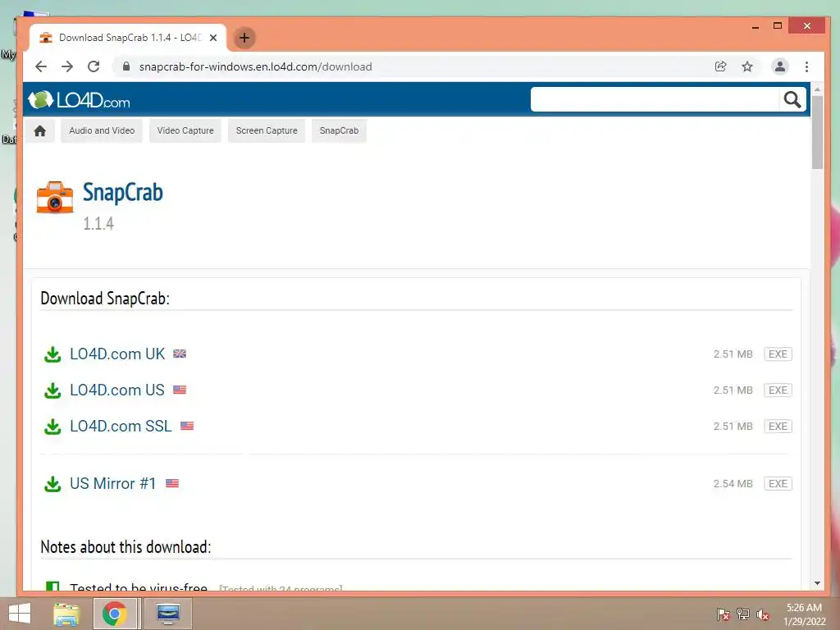The width and height of the screenshot is (840, 630).
Task: Open Chrome three-dot menu
Action: [x=807, y=66]
